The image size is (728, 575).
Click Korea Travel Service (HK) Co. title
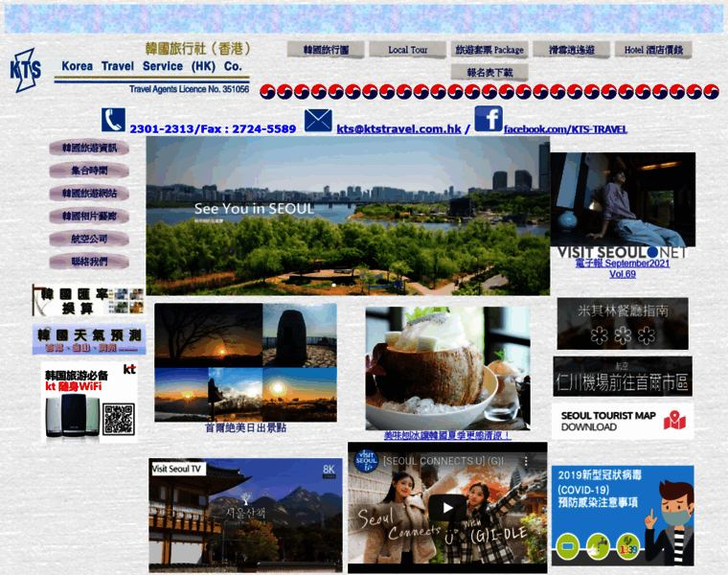[151, 66]
